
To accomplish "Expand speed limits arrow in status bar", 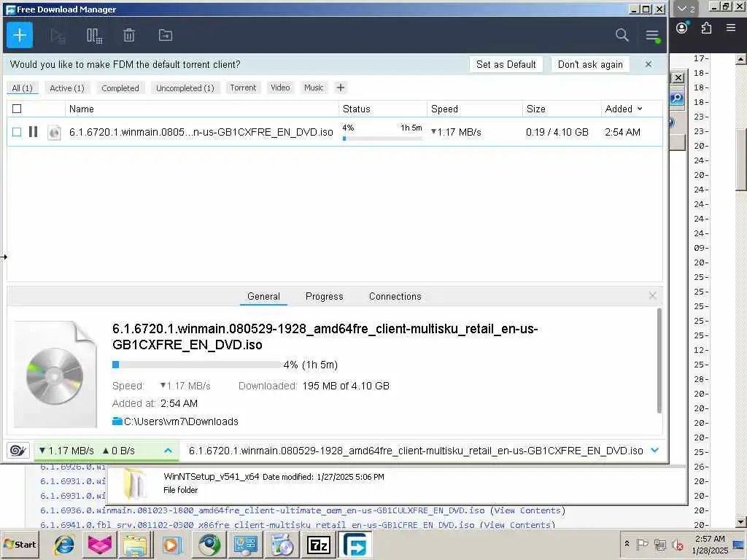I will tap(168, 450).
